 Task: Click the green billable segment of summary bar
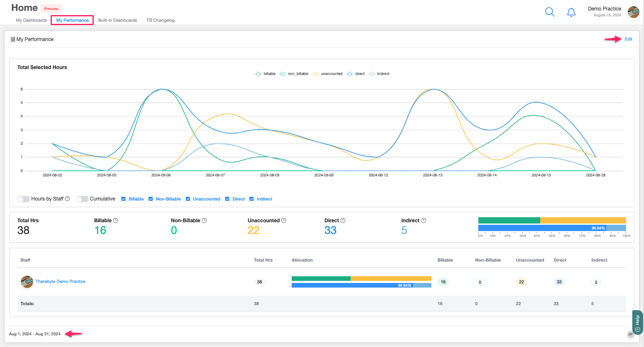click(x=509, y=220)
